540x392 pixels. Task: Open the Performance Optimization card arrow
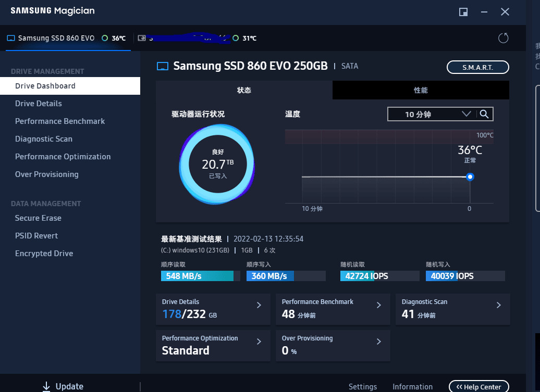coord(259,342)
